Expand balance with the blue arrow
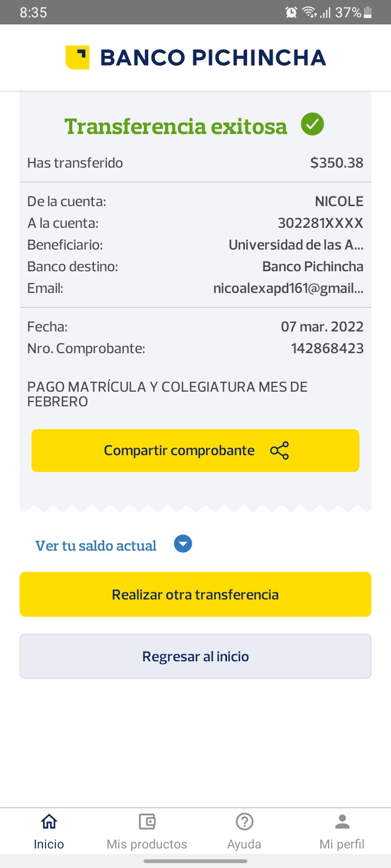 pos(183,544)
